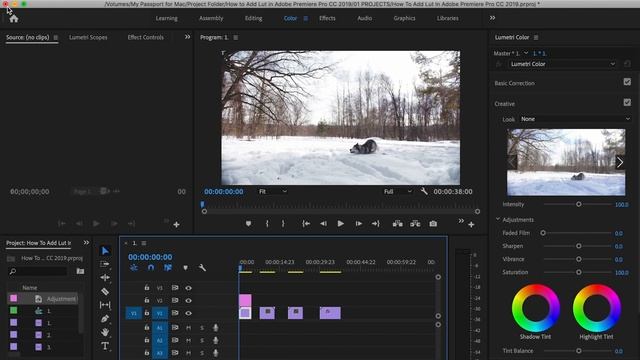Screen dimensions: 640x360
Task: Click the Intensity slider handle
Action: [x=579, y=204]
